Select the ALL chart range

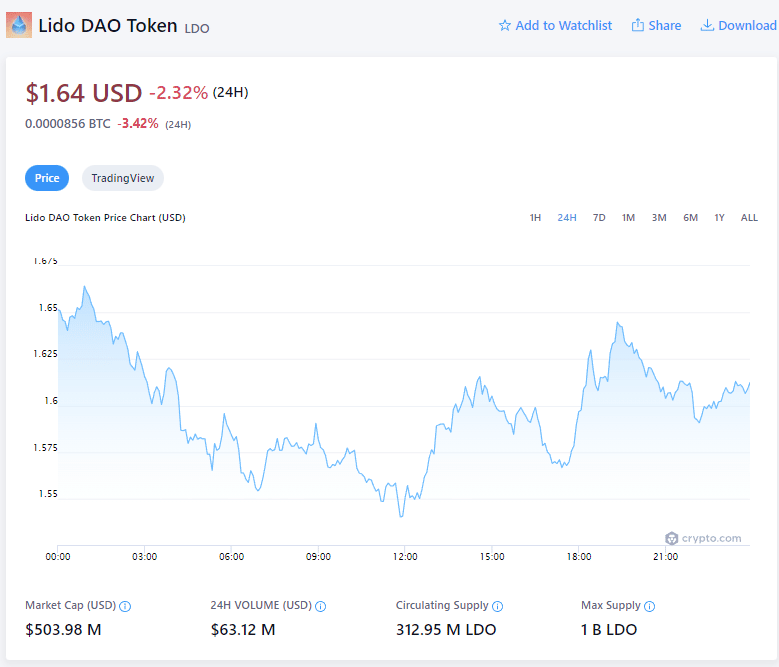749,218
